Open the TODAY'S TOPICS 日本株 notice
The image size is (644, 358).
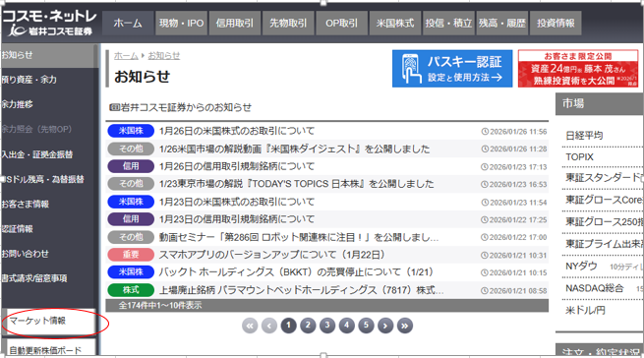[296, 184]
